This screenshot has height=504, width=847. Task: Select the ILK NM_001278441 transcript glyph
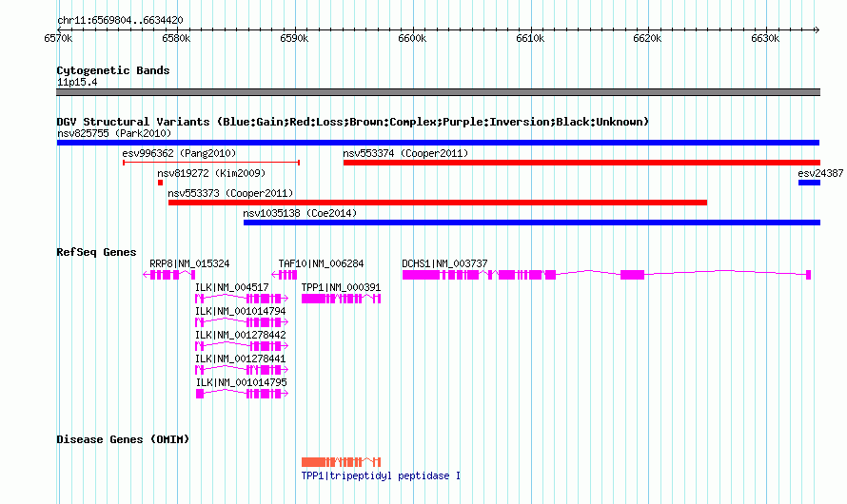pos(242,370)
